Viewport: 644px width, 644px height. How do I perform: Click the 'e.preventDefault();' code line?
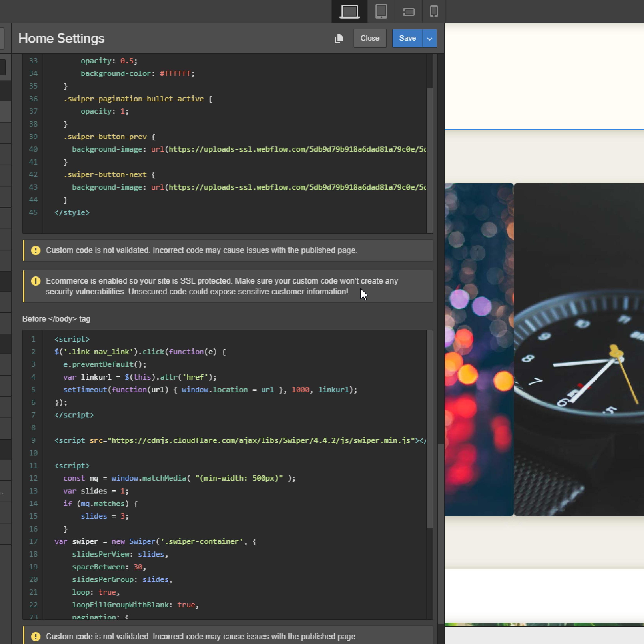[x=105, y=364]
